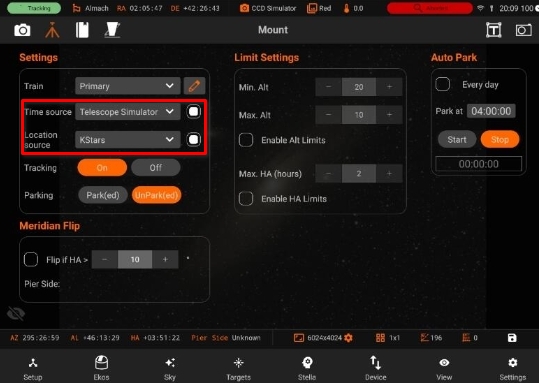Decrease Min. Alt value

[329, 87]
